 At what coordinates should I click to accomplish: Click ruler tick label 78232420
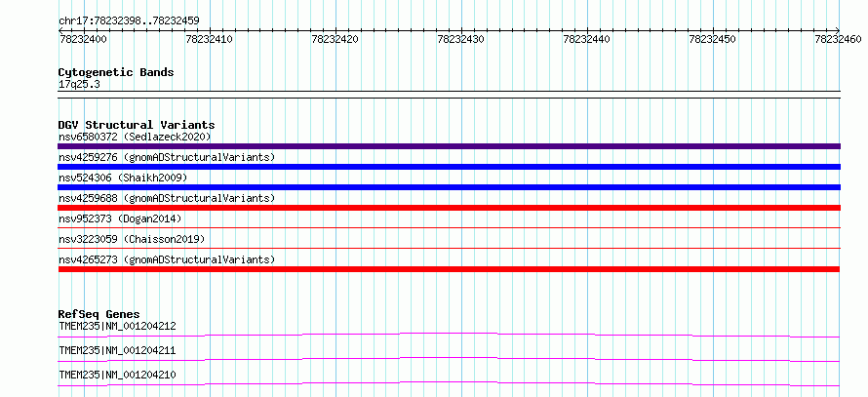[x=335, y=39]
